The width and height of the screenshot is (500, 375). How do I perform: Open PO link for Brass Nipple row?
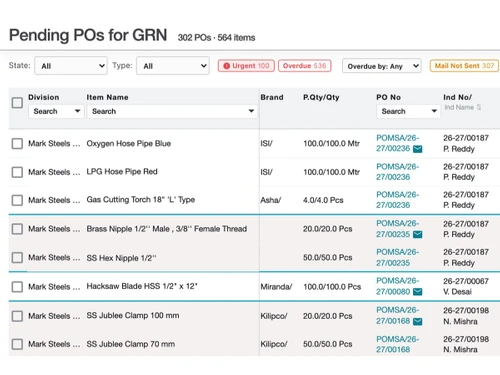pyautogui.click(x=397, y=229)
